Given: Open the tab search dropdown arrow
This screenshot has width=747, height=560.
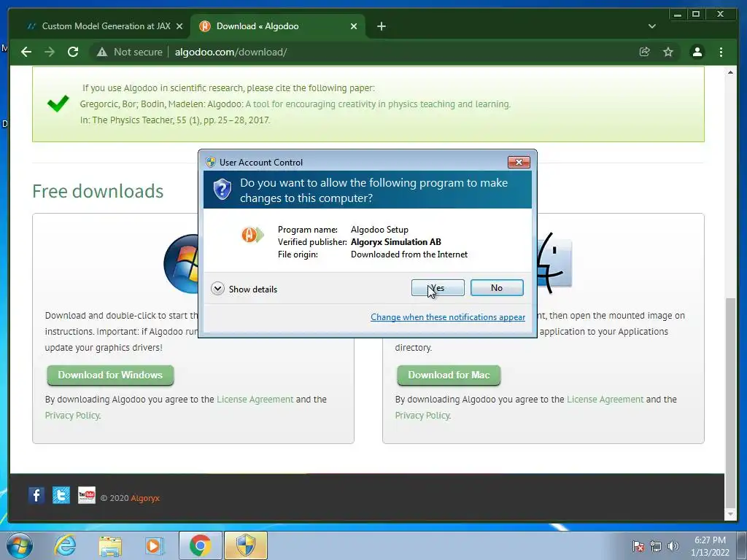Looking at the screenshot, I should click(x=651, y=26).
